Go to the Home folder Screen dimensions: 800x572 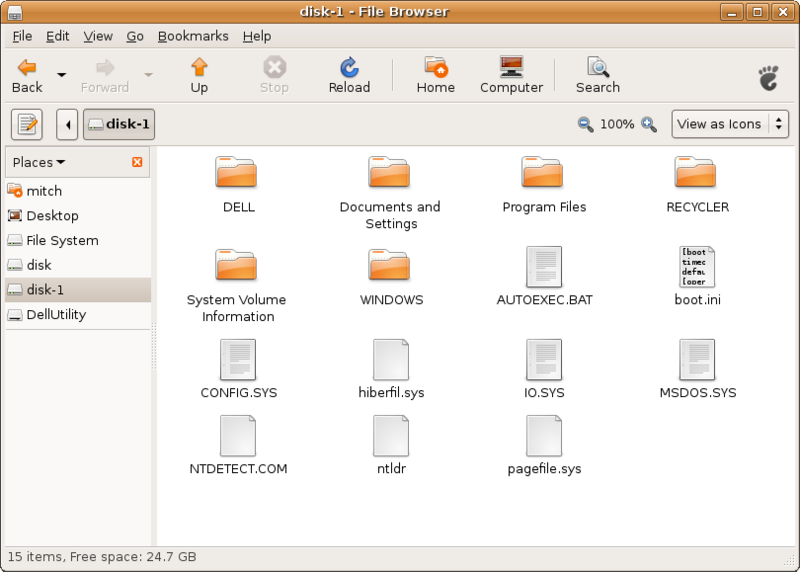click(436, 76)
